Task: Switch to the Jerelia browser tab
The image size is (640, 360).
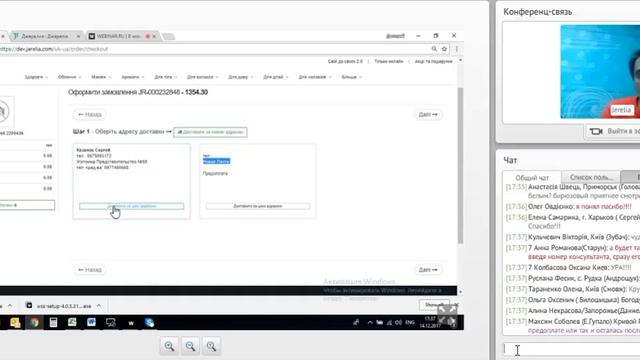Action: pyautogui.click(x=45, y=36)
